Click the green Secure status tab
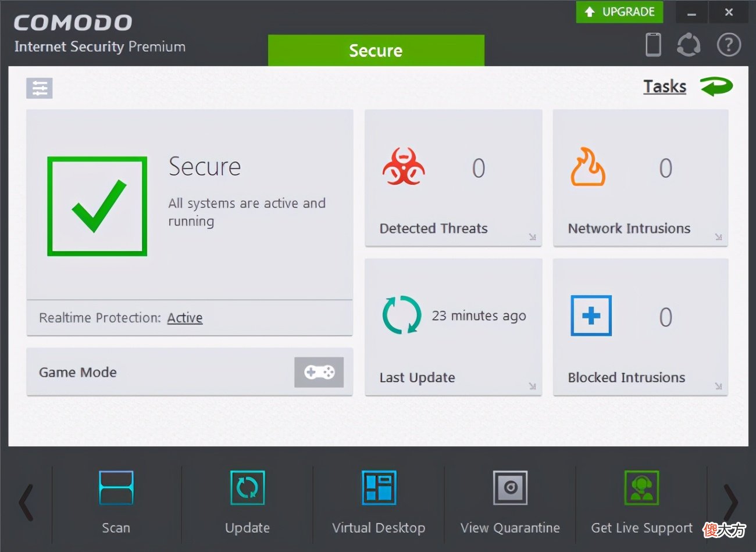This screenshot has height=552, width=756. [x=376, y=51]
